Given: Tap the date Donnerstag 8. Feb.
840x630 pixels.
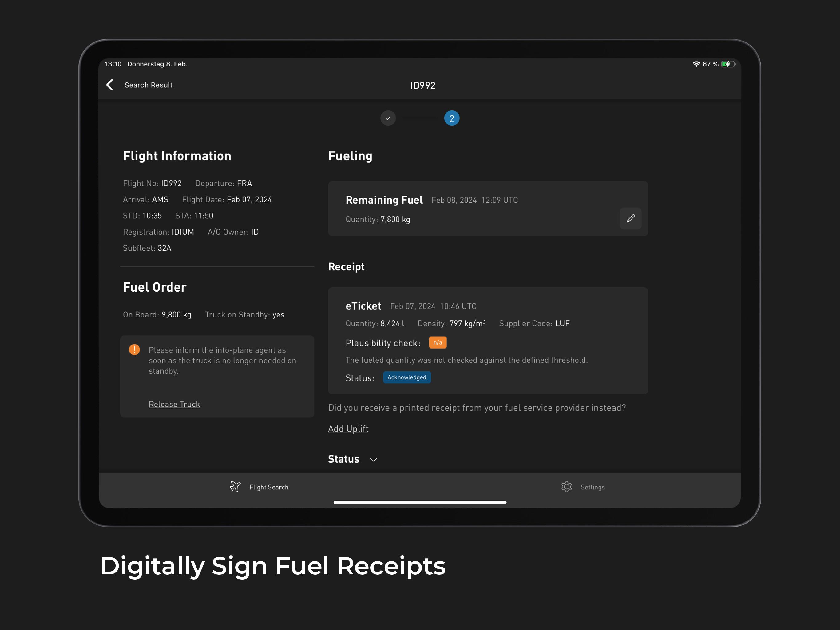Looking at the screenshot, I should (x=158, y=64).
